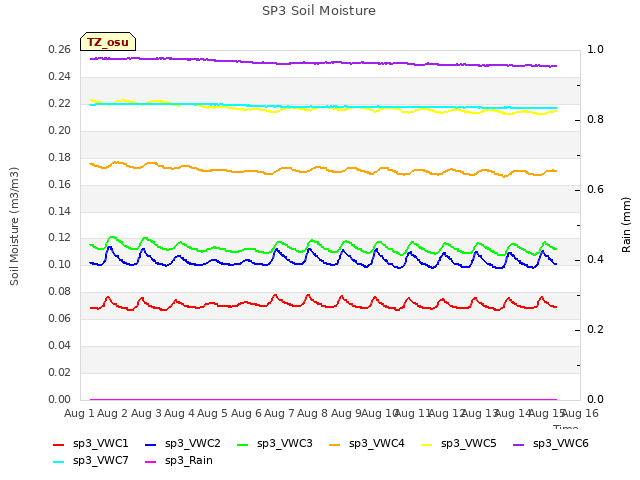Click the cyan sp3_VWC7 legend swatch
This screenshot has width=640, height=480.
59,462
